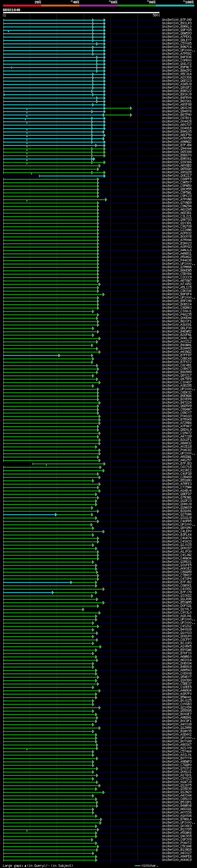The height and width of the screenshot is (868, 197).
Task: Select hit label UniRef100_Q55595
Action: pos(177,711)
